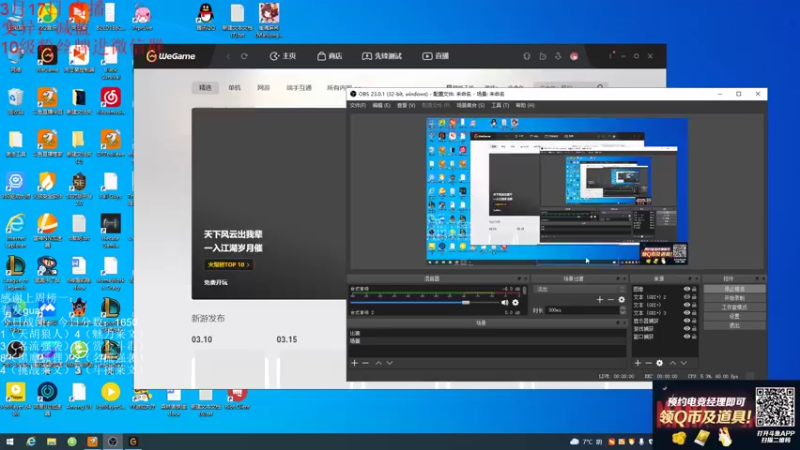This screenshot has height=450, width=800.
Task: Open the 主页 home tab in WeGame
Action: pos(283,56)
